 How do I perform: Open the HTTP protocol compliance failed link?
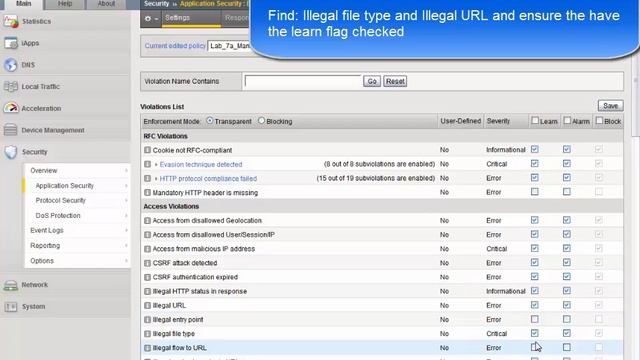208,179
